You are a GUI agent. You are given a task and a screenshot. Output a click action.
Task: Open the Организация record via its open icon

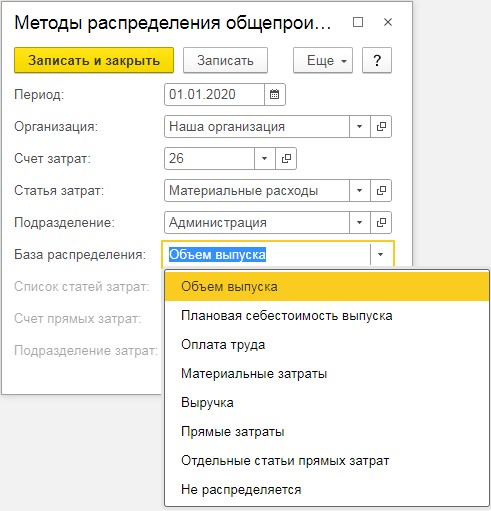[x=381, y=126]
